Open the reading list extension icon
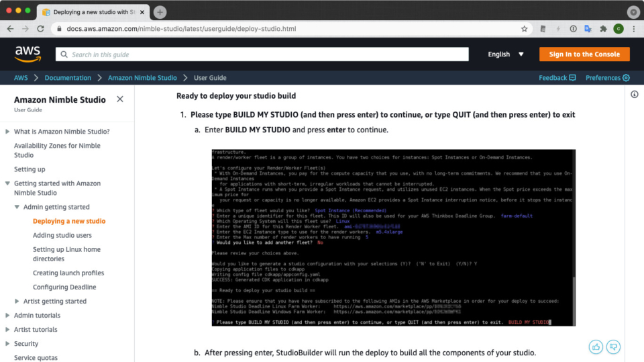This screenshot has height=362, width=644. 543,29
